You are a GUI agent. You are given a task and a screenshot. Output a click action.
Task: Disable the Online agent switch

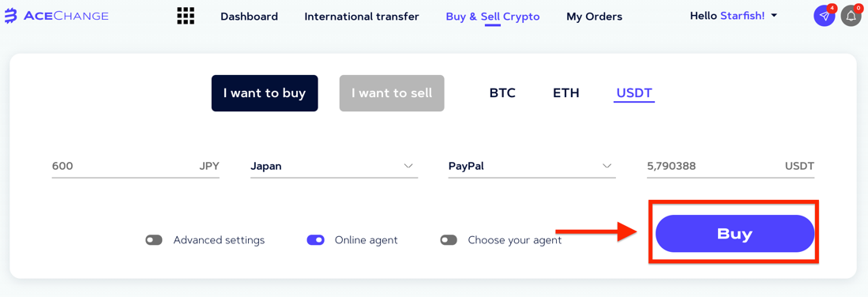(x=316, y=240)
